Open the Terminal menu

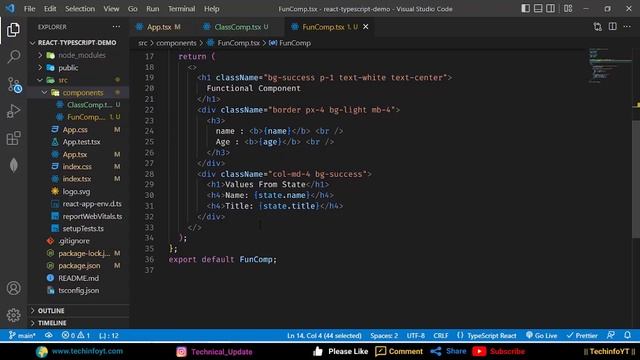coord(181,9)
